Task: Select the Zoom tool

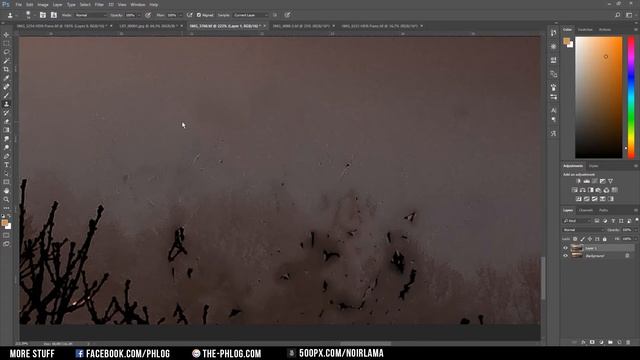Action: (x=6, y=200)
